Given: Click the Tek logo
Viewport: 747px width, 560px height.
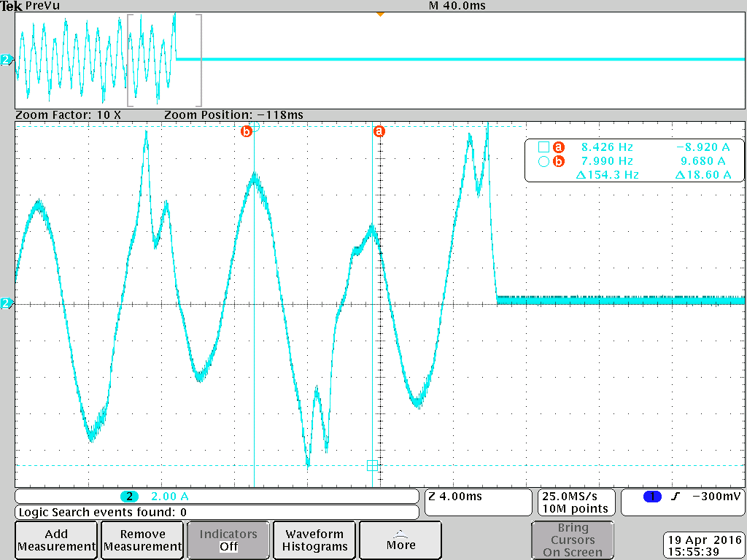Looking at the screenshot, I should [11, 6].
